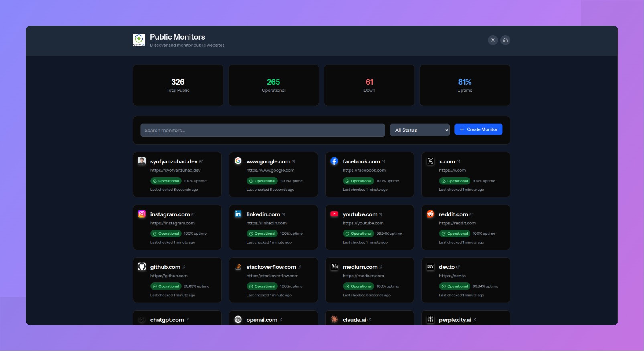Click the 81% Uptime stat card
The height and width of the screenshot is (351, 644).
click(x=465, y=85)
